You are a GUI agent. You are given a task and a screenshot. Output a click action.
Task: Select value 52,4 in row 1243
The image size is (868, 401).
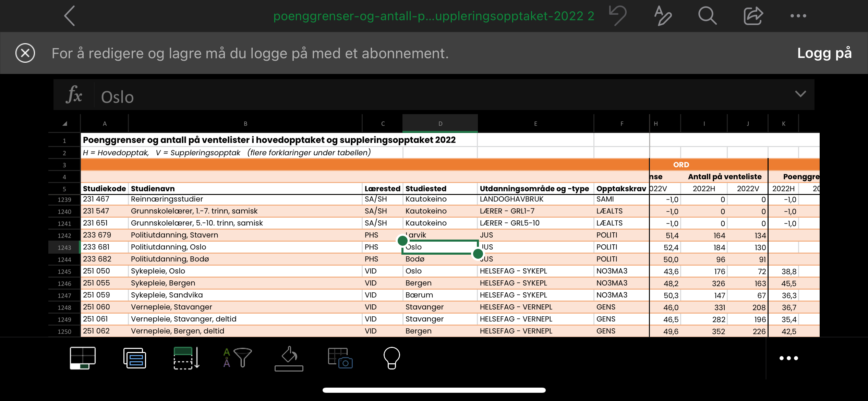[x=665, y=247]
